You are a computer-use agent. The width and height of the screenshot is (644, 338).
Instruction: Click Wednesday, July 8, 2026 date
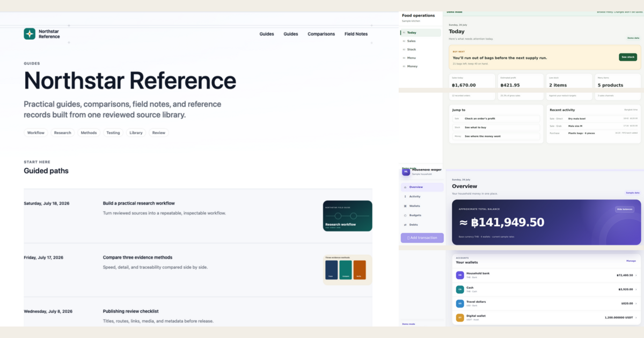(x=48, y=311)
